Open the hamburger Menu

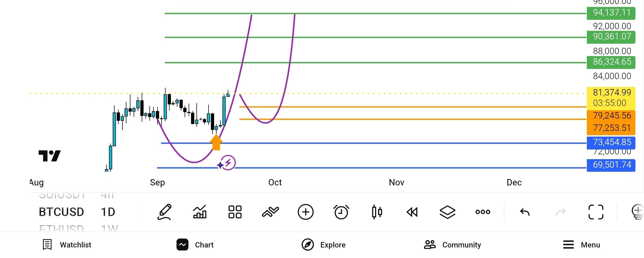(581, 245)
